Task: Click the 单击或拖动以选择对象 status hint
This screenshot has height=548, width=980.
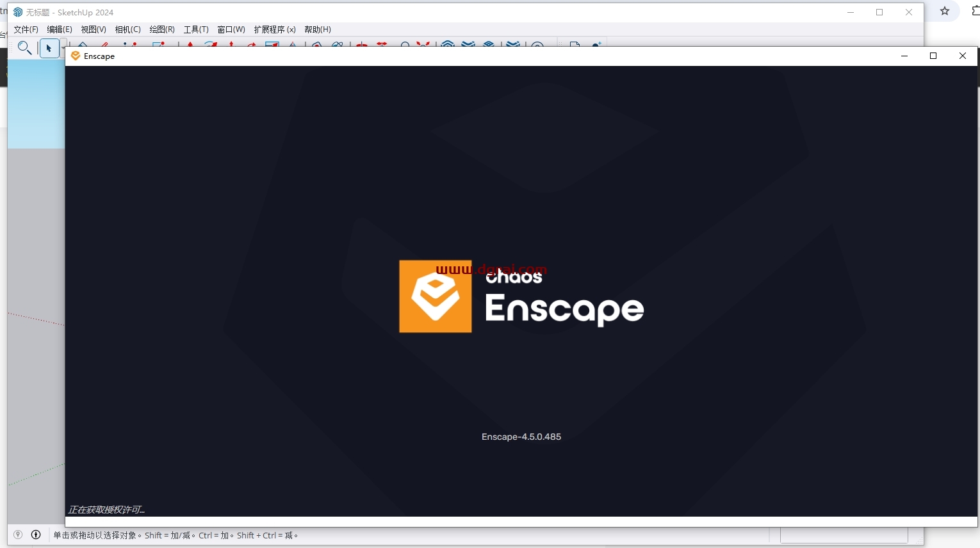Action: click(x=176, y=535)
